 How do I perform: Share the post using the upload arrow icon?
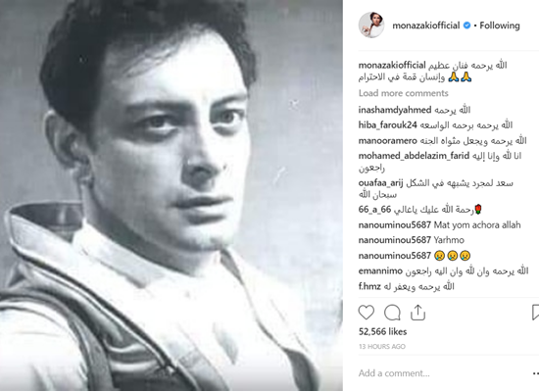[x=417, y=313]
